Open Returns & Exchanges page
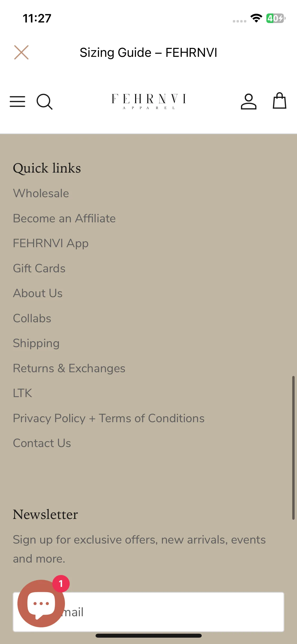The width and height of the screenshot is (297, 644). (x=69, y=368)
